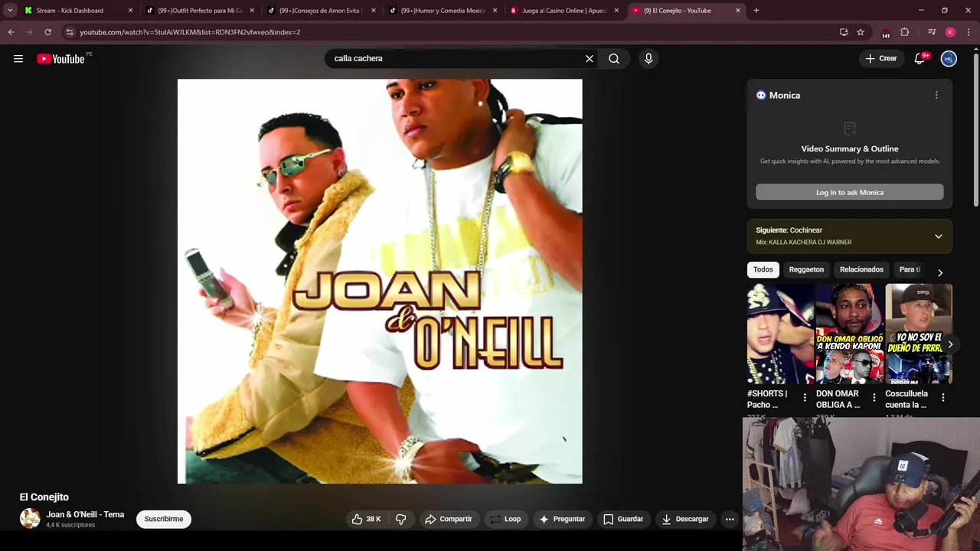Expand the Siguiente: Cochinear playlist panel
Viewport: 980px width, 551px height.
[939, 236]
